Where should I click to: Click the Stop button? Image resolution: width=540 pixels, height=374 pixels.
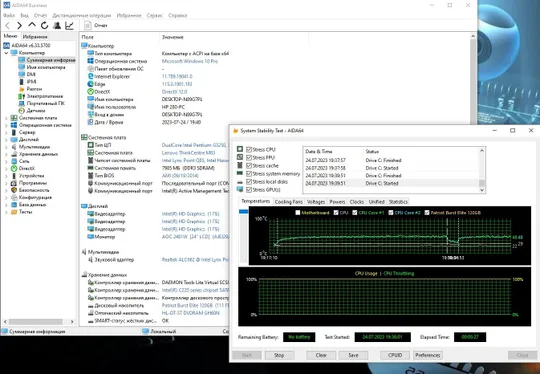point(279,355)
